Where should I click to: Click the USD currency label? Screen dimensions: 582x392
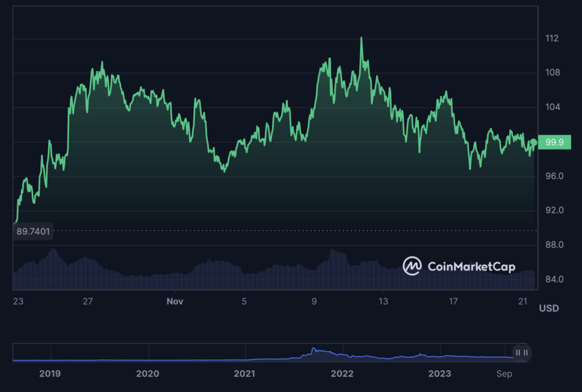pos(549,308)
